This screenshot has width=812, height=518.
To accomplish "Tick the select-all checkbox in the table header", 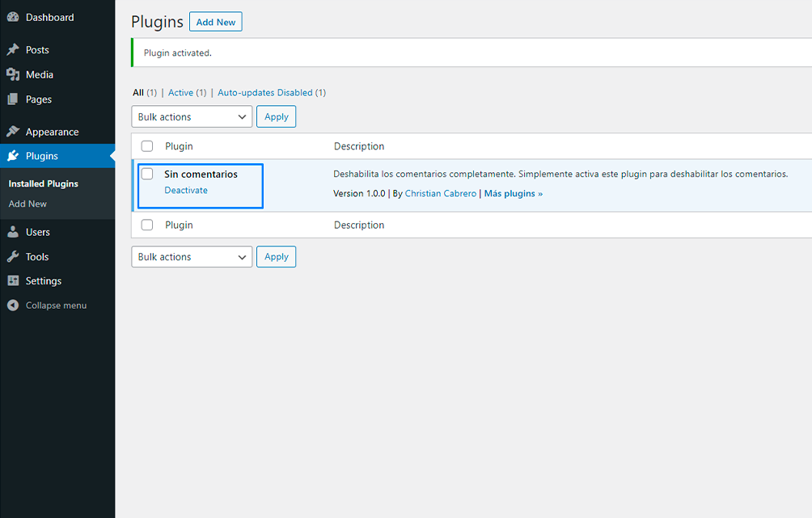I will point(147,146).
